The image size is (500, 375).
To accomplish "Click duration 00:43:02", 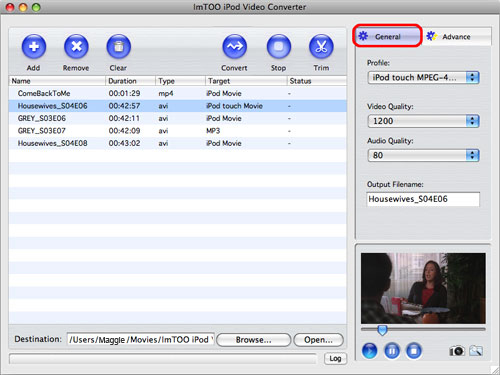I will tap(124, 143).
